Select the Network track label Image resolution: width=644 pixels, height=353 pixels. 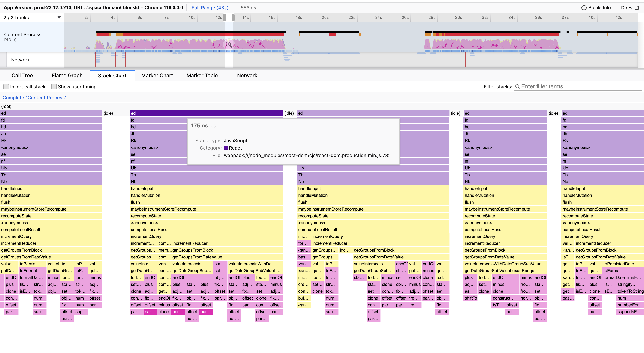click(x=21, y=60)
